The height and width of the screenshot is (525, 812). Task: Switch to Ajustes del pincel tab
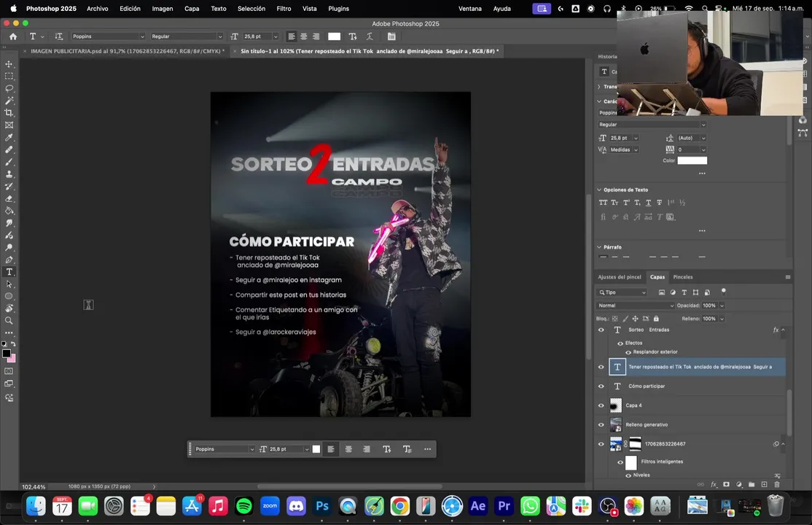coord(620,277)
